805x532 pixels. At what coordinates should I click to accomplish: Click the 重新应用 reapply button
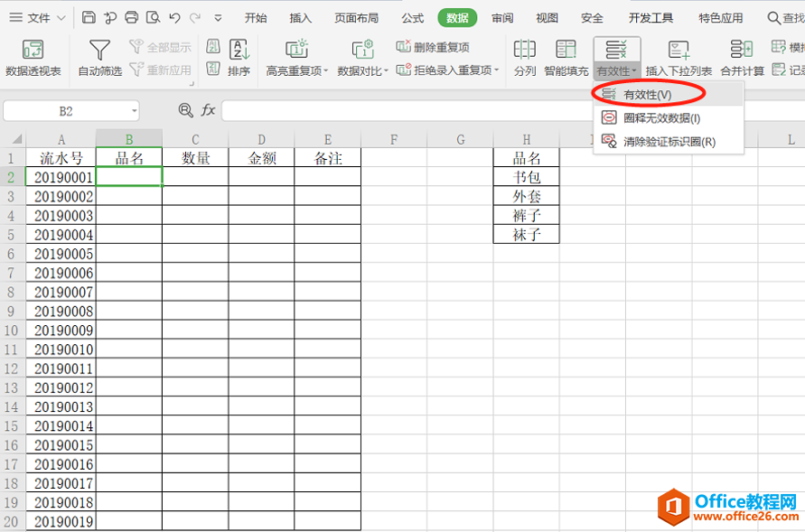point(160,70)
